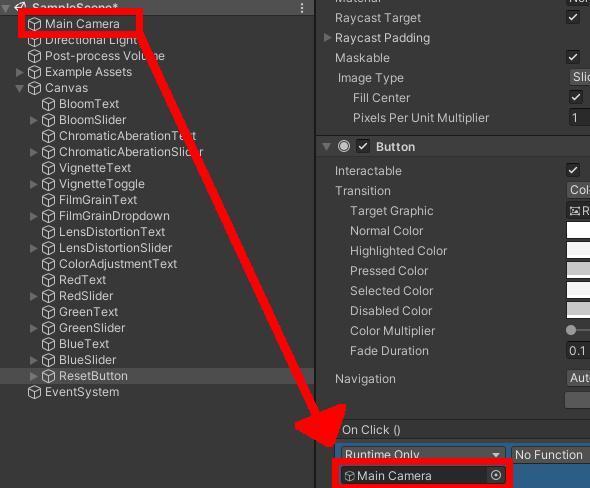Expand the ResetButton children
This screenshot has height=488, width=590.
[x=33, y=376]
